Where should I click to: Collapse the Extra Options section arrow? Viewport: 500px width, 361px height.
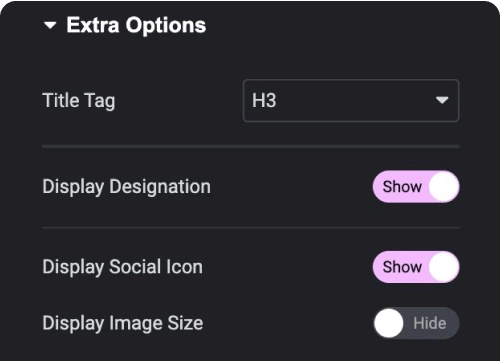50,25
